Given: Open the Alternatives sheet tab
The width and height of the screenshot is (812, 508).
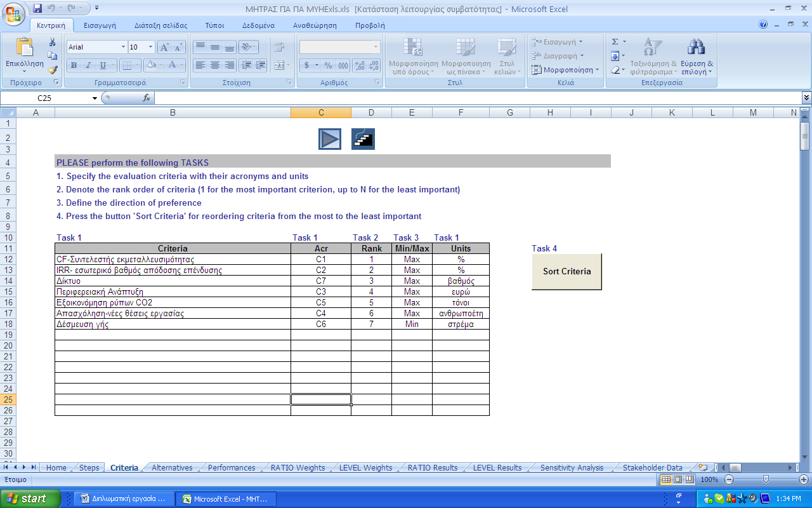Looking at the screenshot, I should coord(172,467).
